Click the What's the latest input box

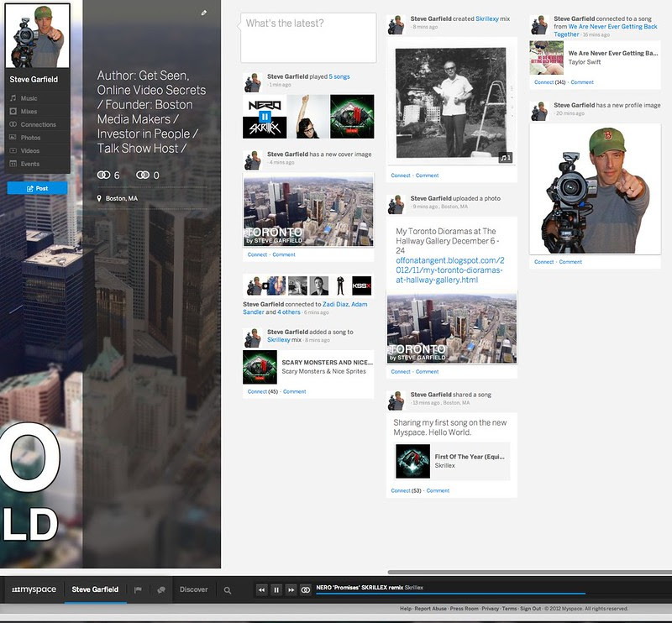[308, 38]
